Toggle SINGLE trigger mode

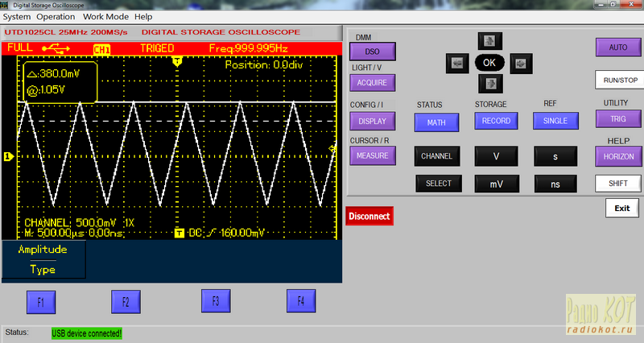(555, 121)
